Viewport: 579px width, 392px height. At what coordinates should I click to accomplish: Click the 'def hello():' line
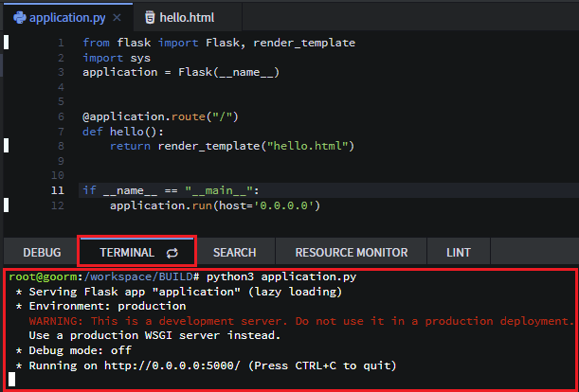pyautogui.click(x=123, y=132)
